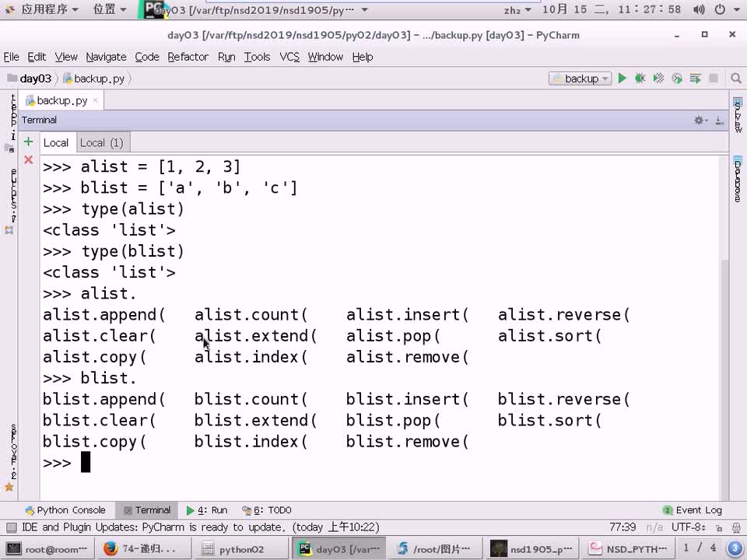Close the backup.py editor tab
Screen dimensions: 747x560
tap(95, 100)
